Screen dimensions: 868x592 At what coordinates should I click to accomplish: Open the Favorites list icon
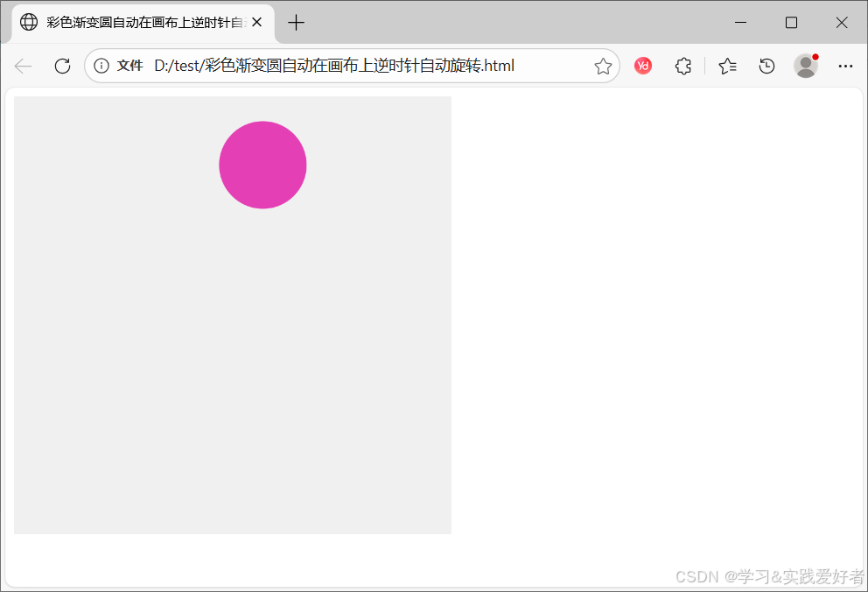[x=727, y=66]
